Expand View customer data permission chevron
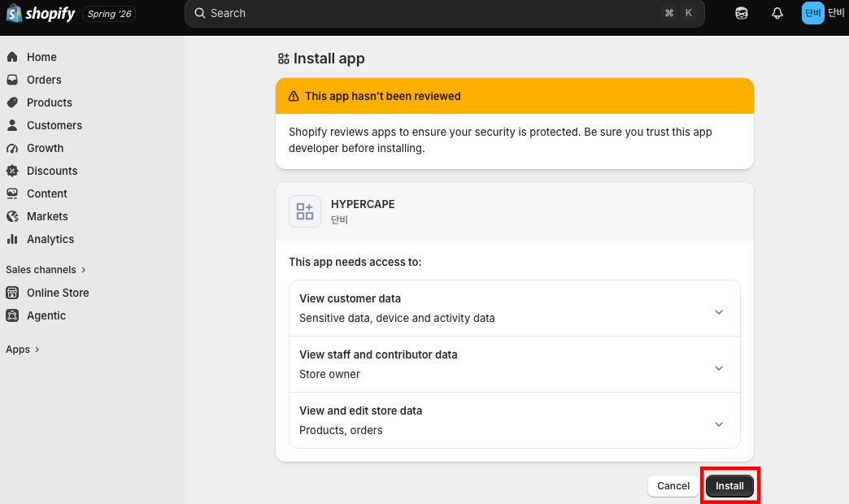Image resolution: width=849 pixels, height=504 pixels. click(719, 312)
